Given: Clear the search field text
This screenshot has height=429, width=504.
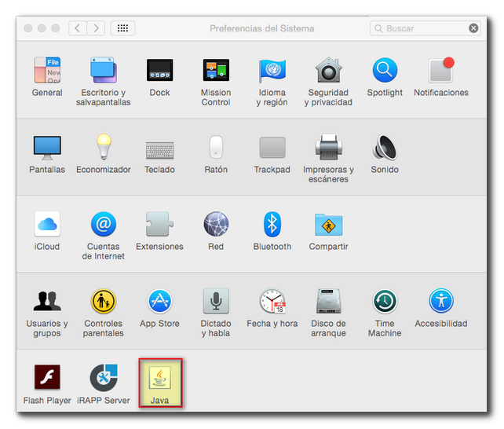Looking at the screenshot, I should 473,28.
